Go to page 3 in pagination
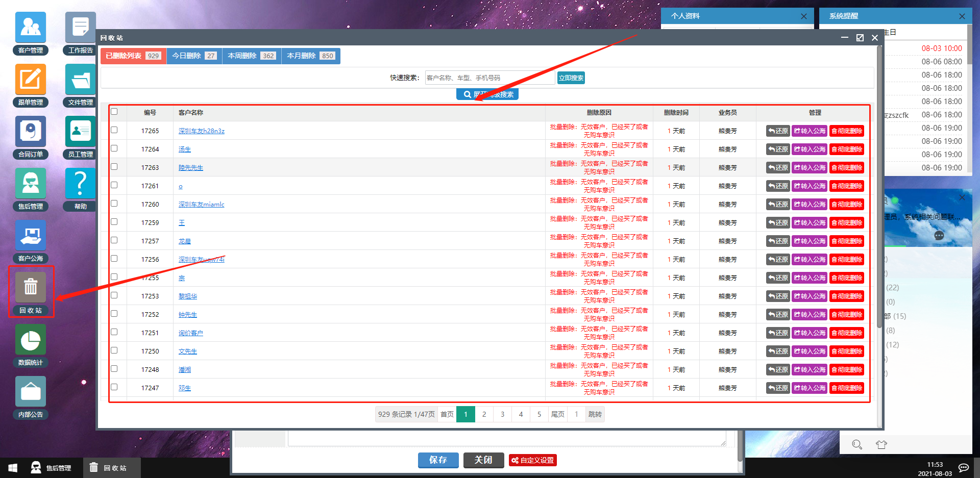Image resolution: width=980 pixels, height=478 pixels. pos(502,414)
